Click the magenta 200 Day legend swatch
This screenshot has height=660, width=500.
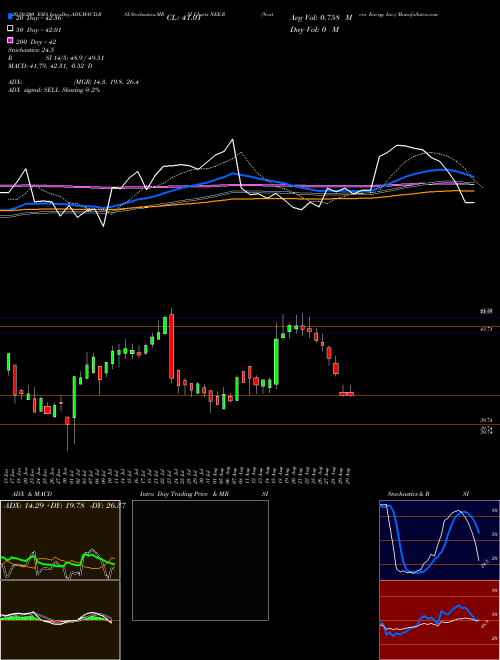tap(10, 40)
